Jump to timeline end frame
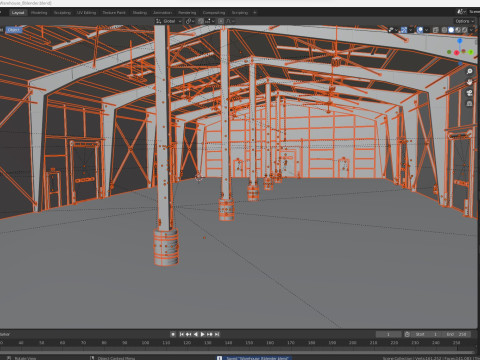This screenshot has height=360, width=480. (217, 334)
